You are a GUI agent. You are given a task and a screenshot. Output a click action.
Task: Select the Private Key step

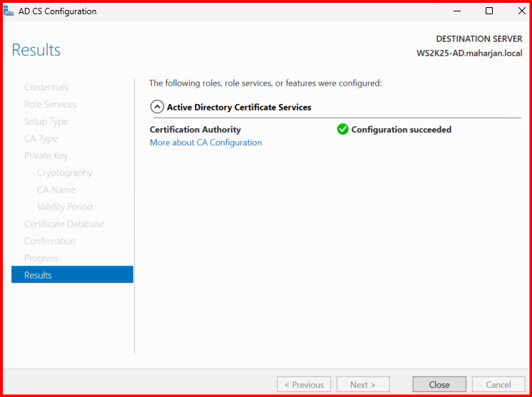click(46, 155)
